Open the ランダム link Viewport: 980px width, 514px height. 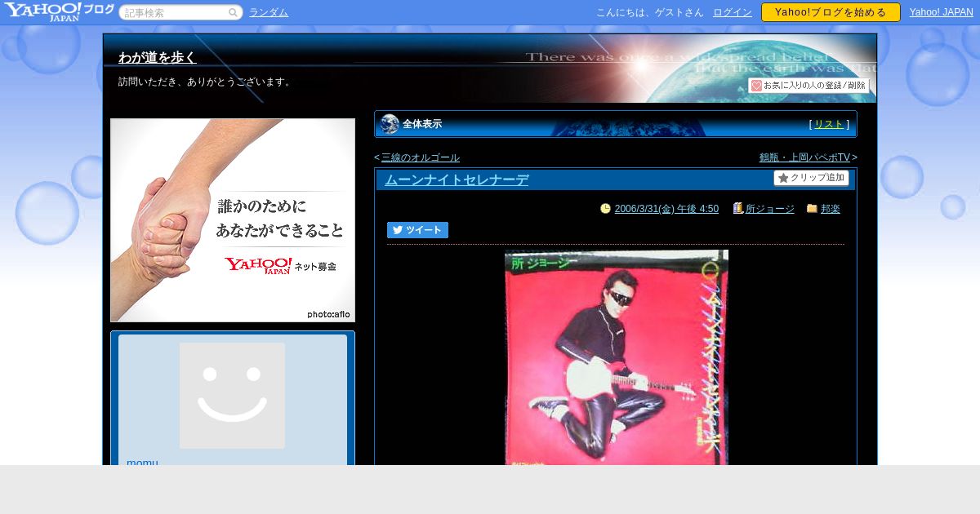pyautogui.click(x=269, y=12)
